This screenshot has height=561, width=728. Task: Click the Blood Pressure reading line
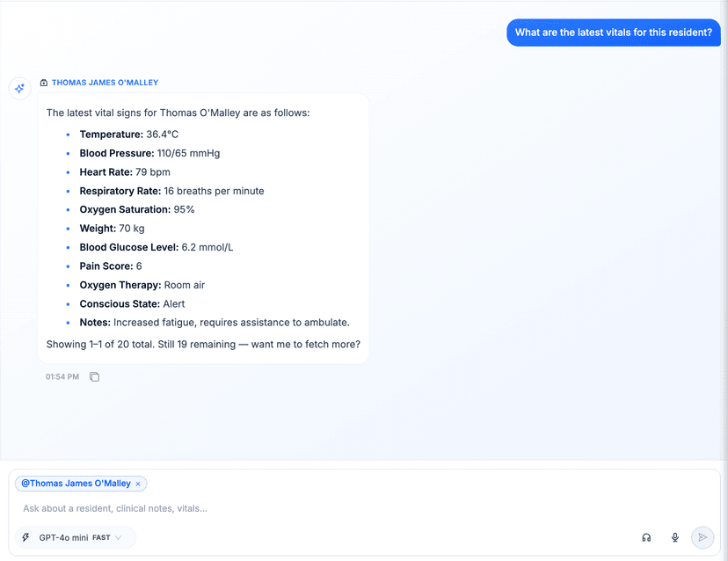[149, 153]
